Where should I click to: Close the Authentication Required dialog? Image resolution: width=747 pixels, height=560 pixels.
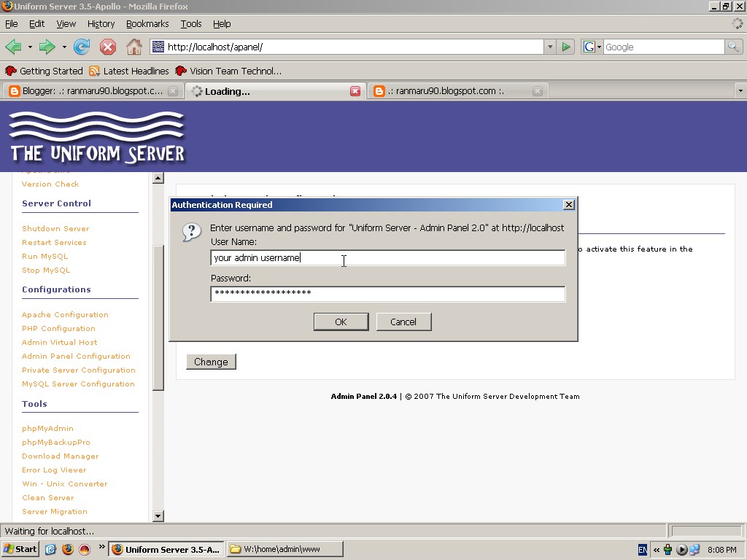568,204
